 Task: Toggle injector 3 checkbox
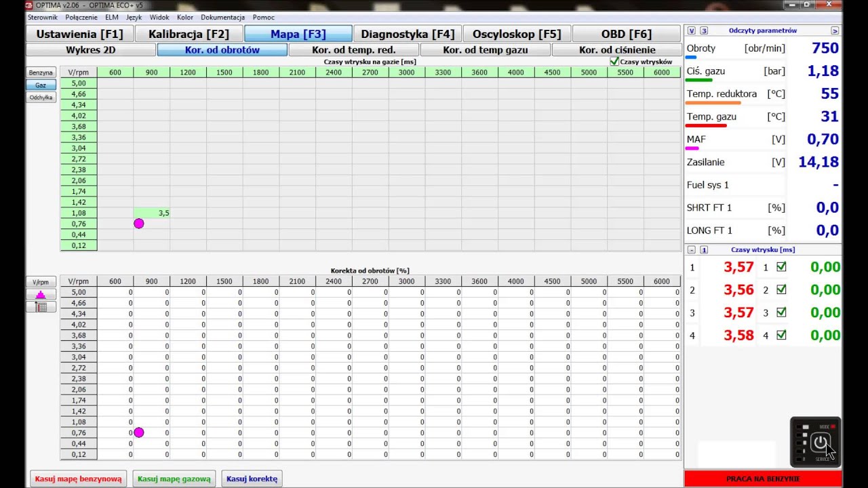(x=781, y=312)
